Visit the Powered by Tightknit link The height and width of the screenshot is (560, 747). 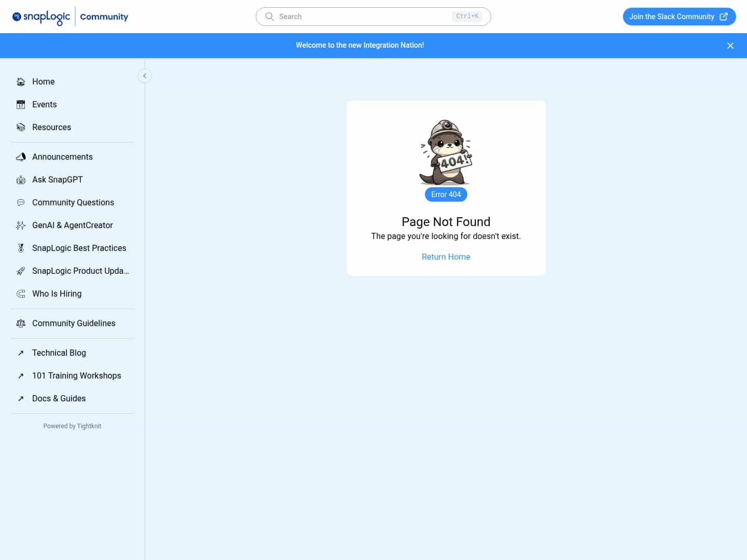tap(72, 426)
